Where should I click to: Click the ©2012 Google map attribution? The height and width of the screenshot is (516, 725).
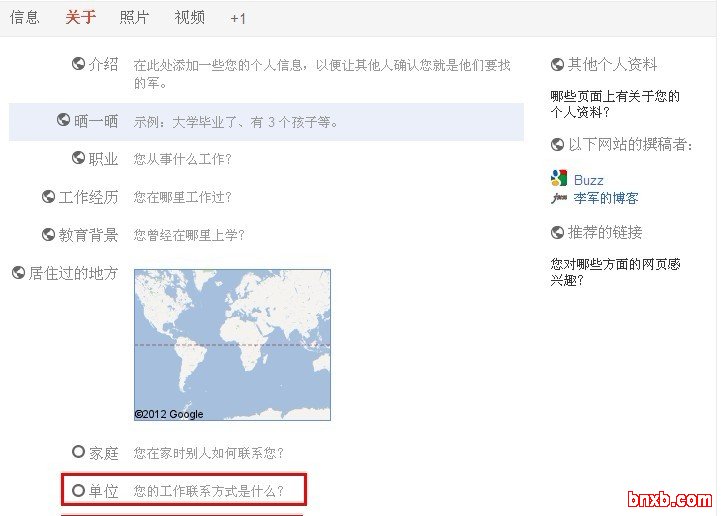(169, 414)
